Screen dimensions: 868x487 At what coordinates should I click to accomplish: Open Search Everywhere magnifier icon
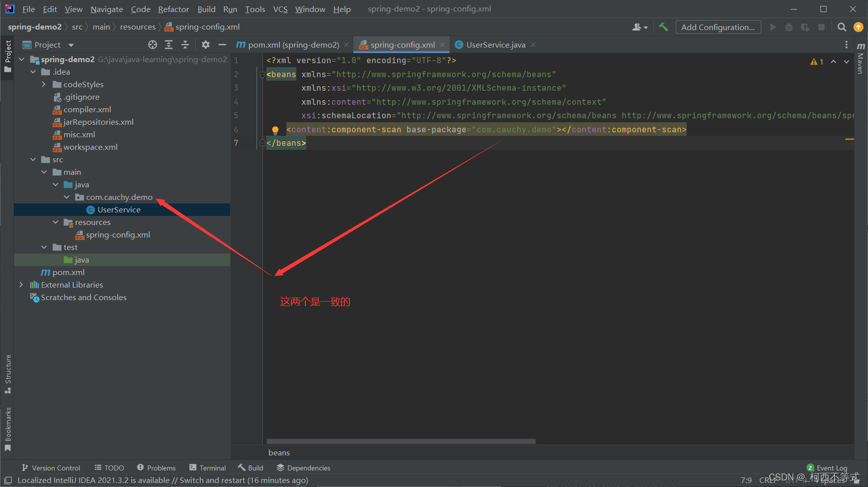(x=842, y=27)
